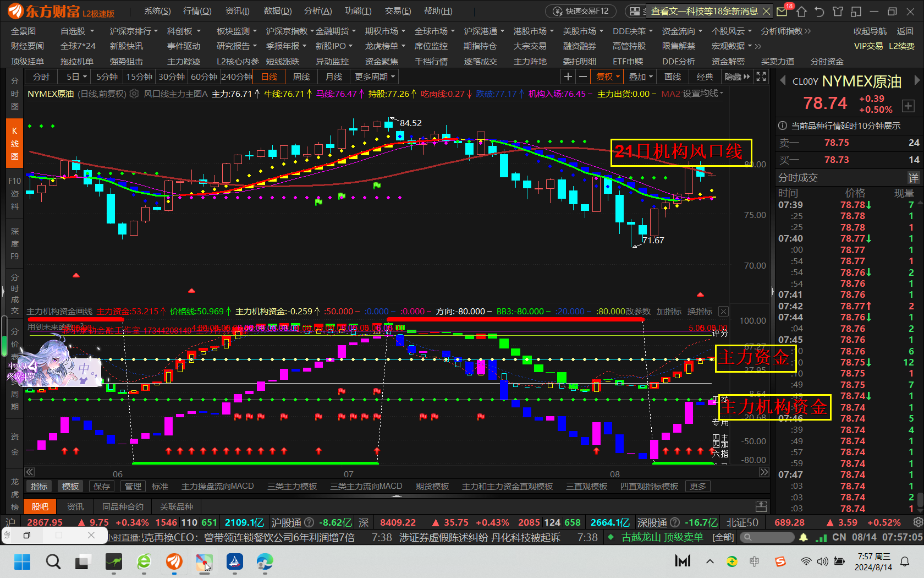The image size is (924, 578).
Task: Hide the right panel via 隐藏
Action: pos(737,77)
